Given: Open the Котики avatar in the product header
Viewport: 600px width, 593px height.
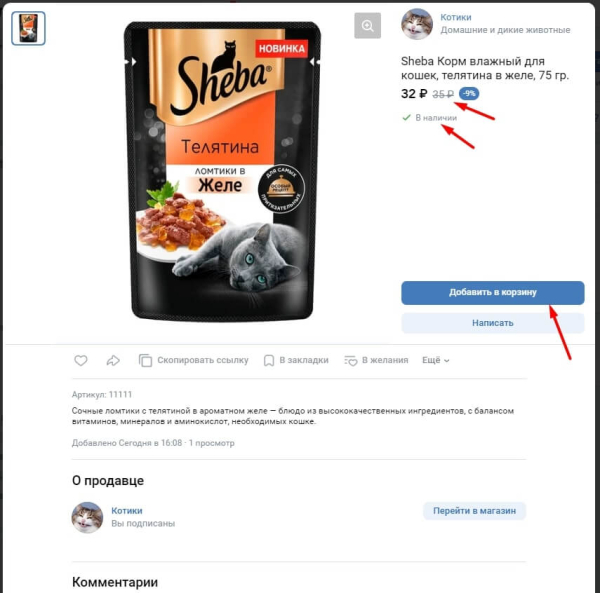Looking at the screenshot, I should point(417,24).
